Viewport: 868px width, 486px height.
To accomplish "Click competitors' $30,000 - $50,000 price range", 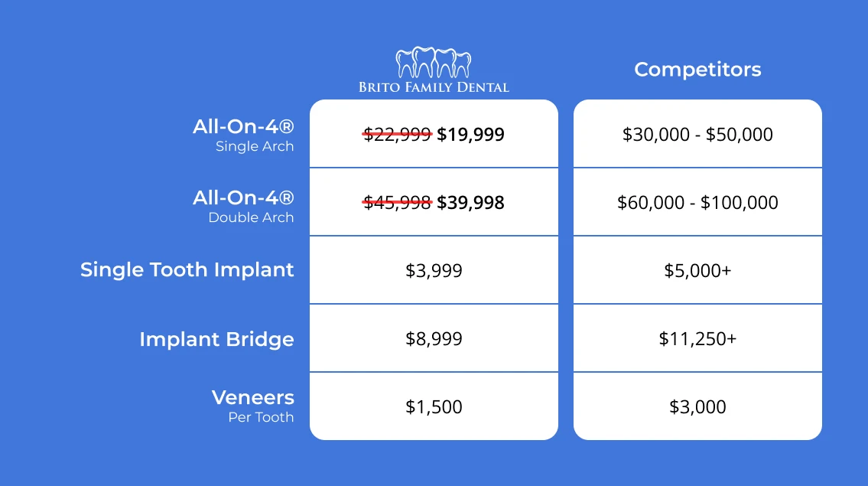I will point(697,135).
